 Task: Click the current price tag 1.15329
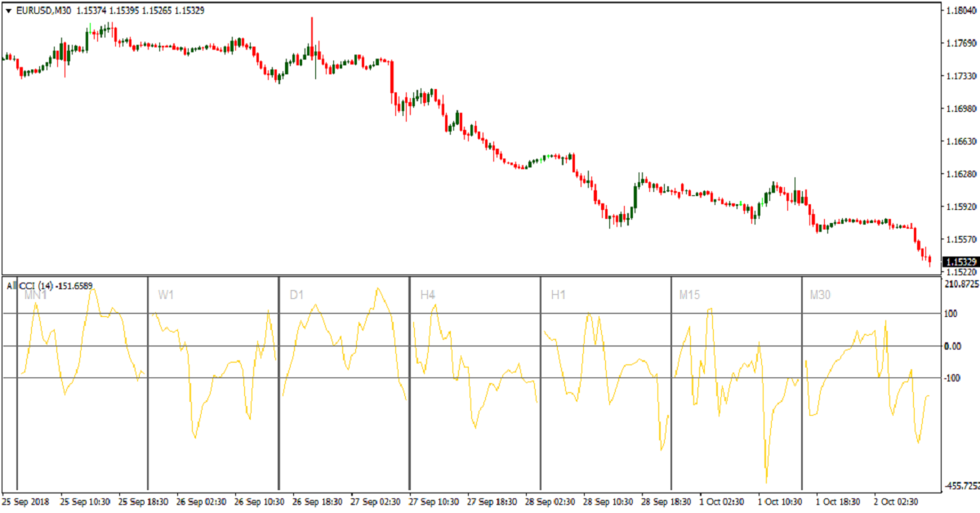click(961, 261)
